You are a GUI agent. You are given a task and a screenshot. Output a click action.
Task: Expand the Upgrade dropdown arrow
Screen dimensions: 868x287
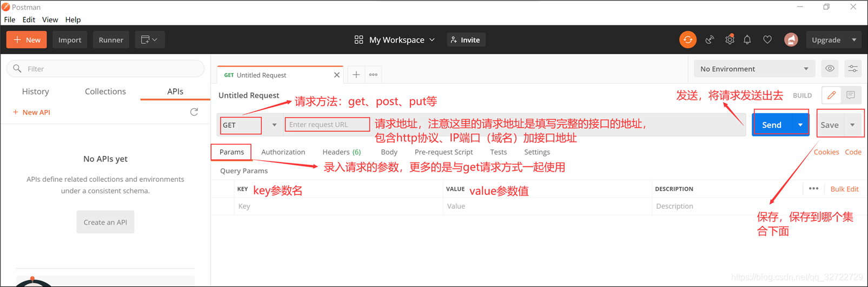(854, 40)
